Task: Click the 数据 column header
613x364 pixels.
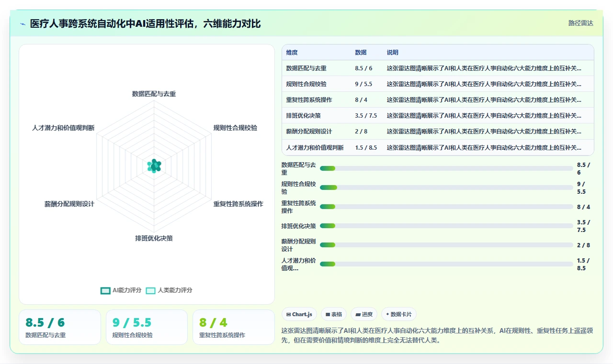Action: point(361,53)
